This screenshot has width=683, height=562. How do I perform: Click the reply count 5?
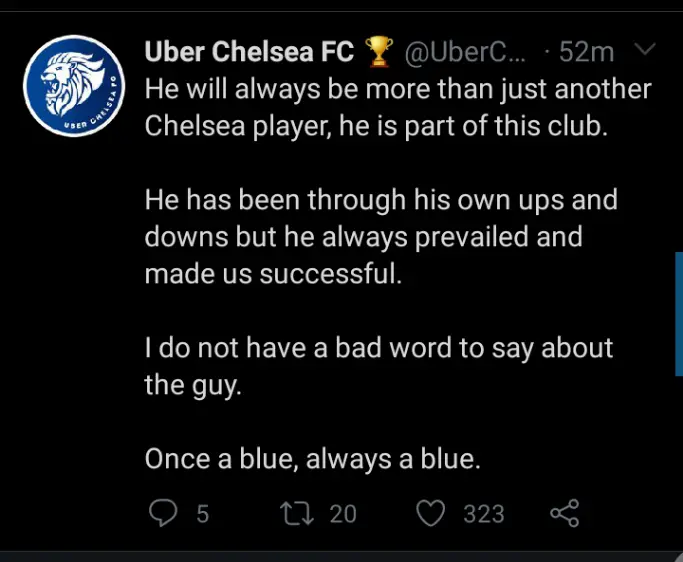tap(203, 514)
